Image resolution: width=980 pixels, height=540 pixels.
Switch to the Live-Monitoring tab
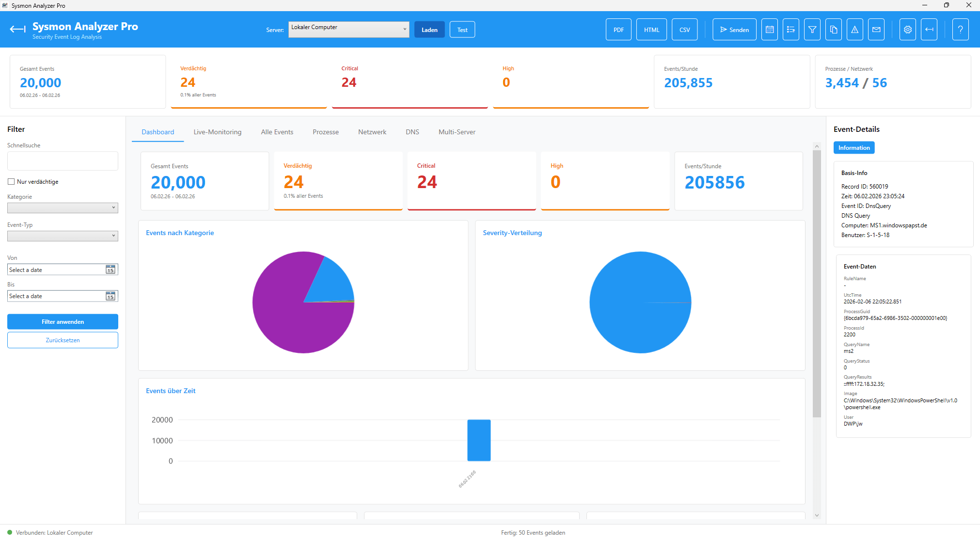pos(217,132)
